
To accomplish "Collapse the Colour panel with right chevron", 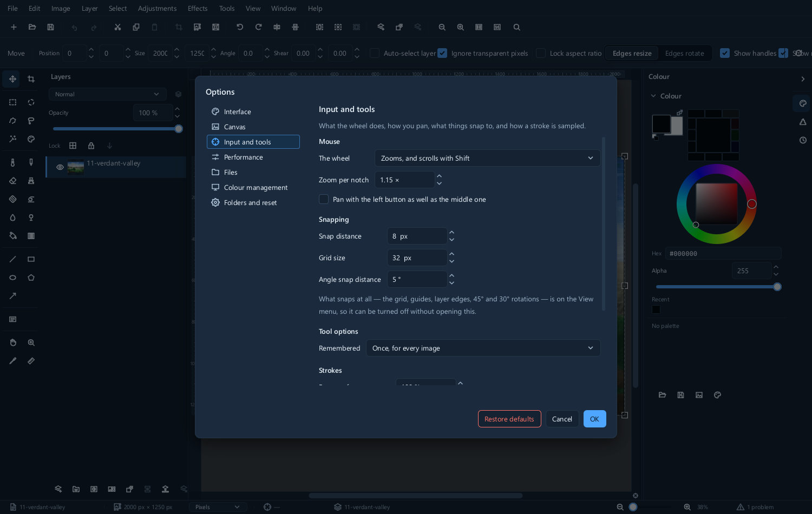I will (803, 79).
